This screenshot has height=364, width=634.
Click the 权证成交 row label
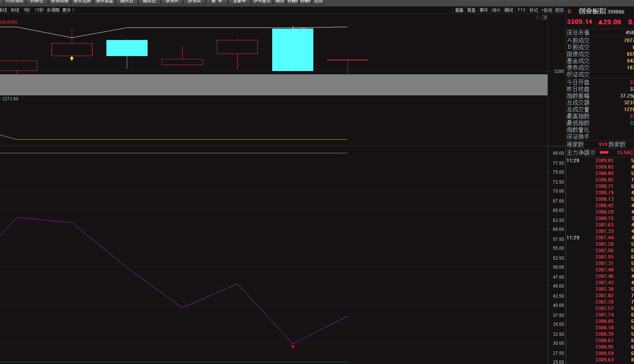[578, 74]
